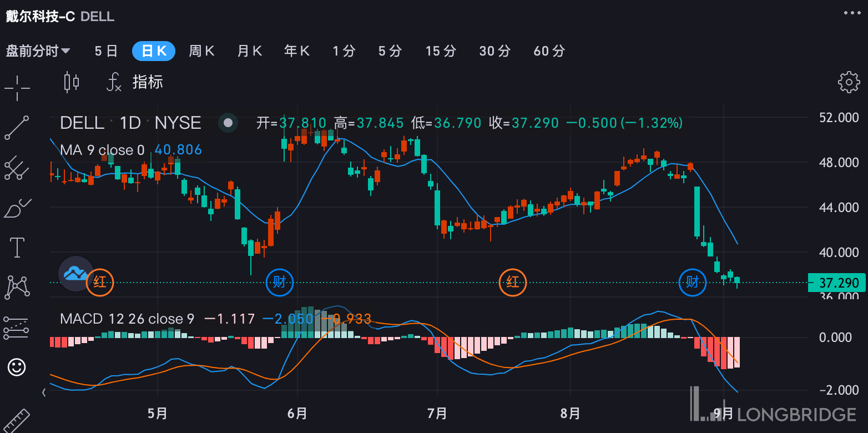
Task: Click the first orange 红 dividend marker
Action: pos(100,282)
